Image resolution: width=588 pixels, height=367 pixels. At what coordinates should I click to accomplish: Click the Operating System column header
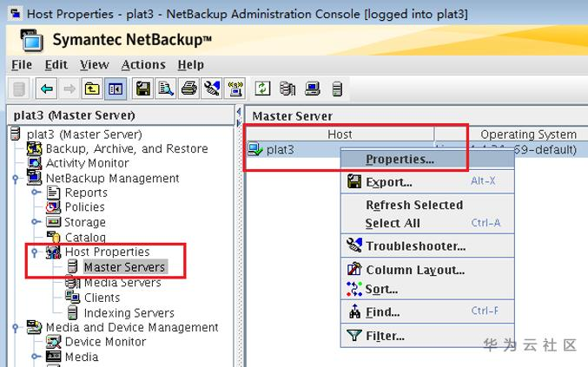[528, 134]
